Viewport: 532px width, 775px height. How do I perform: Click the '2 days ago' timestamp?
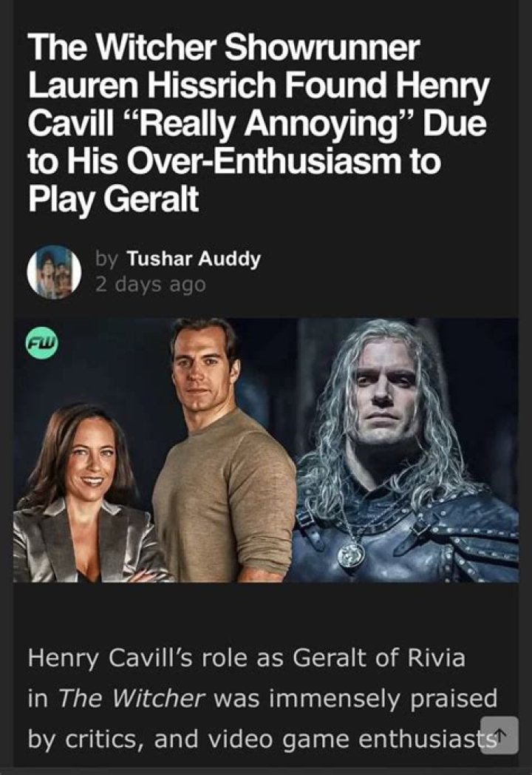[150, 282]
